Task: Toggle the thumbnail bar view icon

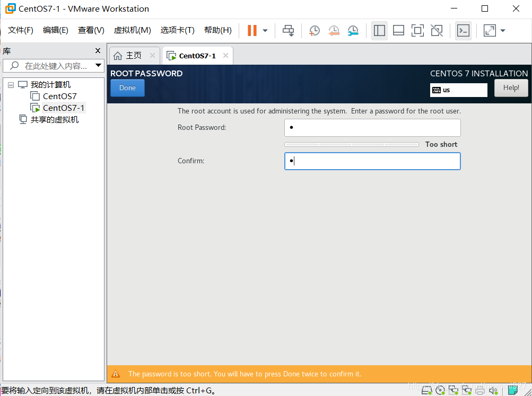Action: [398, 31]
